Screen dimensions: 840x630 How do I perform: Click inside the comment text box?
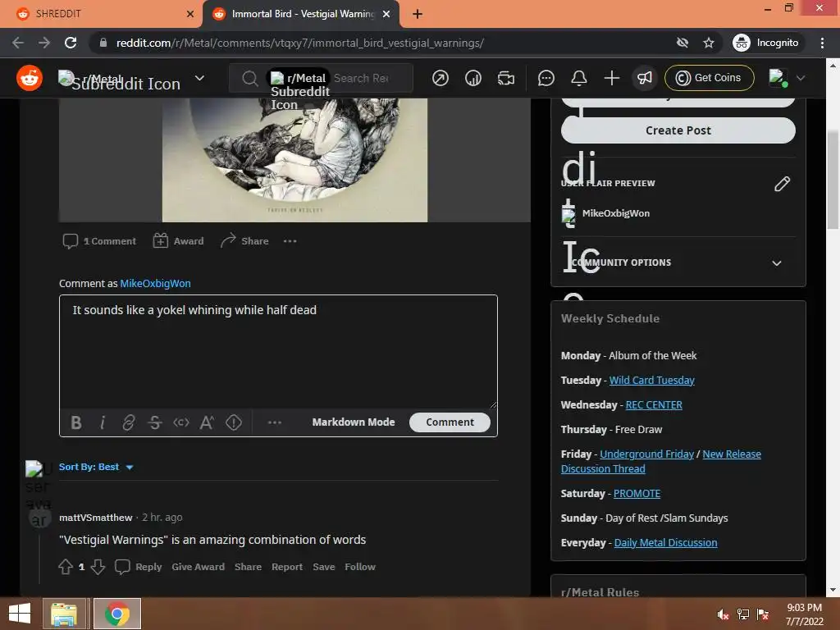tap(278, 352)
